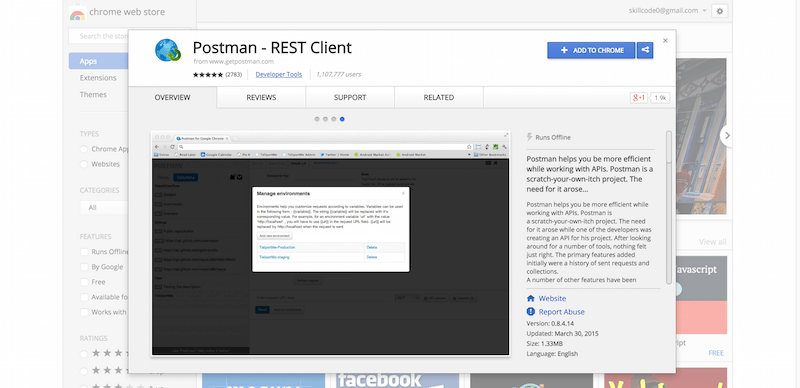Open the Support tab
The width and height of the screenshot is (800, 388).
pyautogui.click(x=350, y=98)
